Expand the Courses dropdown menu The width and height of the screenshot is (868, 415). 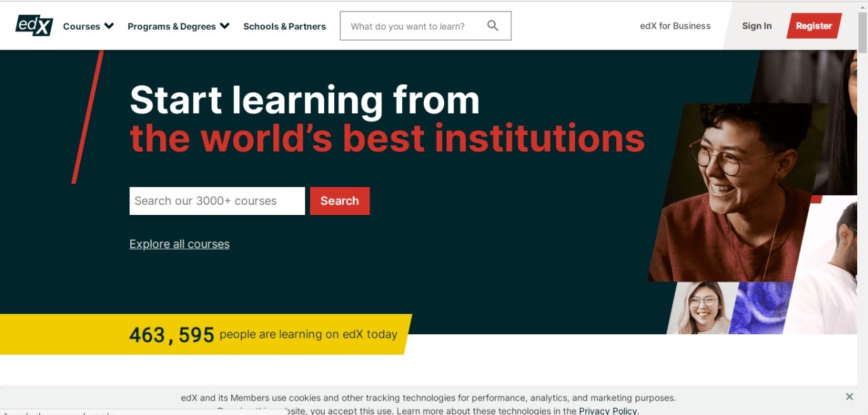[88, 26]
